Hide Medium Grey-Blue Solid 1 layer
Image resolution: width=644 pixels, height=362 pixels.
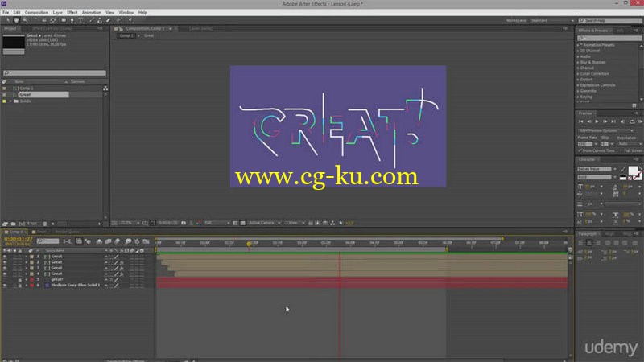click(5, 286)
